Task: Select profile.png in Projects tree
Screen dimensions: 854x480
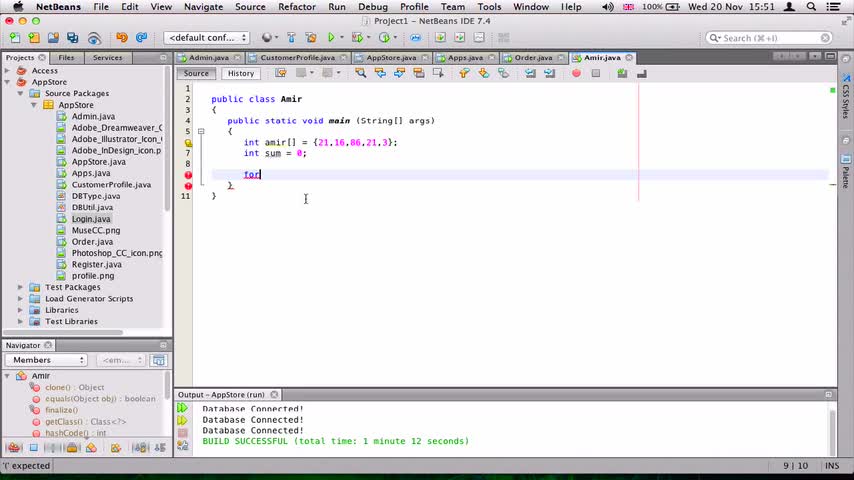Action: 93,276
